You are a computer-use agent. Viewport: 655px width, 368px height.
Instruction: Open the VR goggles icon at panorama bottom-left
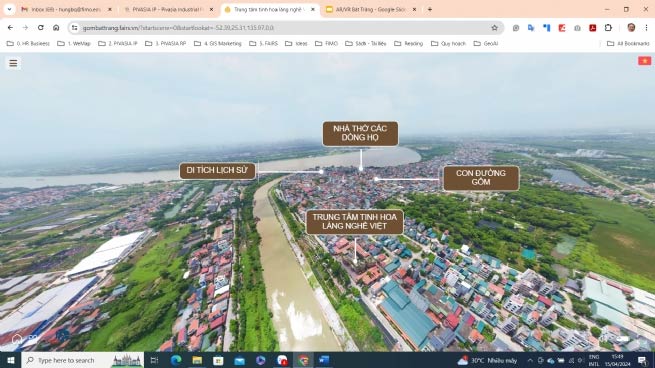33,338
